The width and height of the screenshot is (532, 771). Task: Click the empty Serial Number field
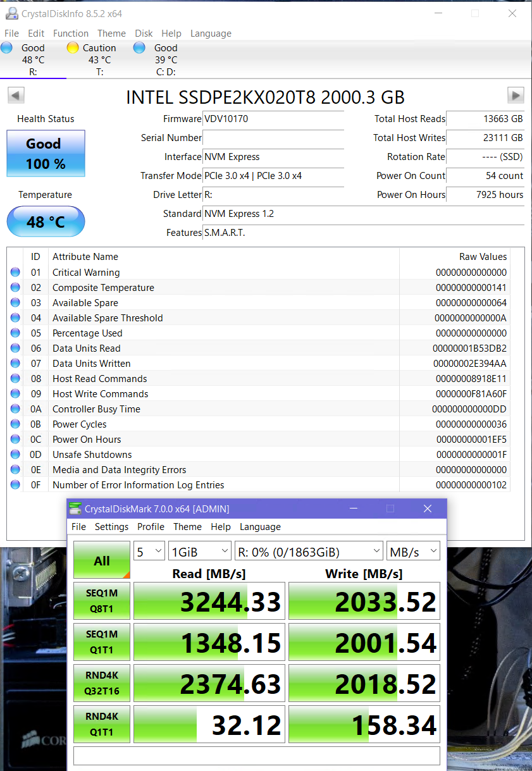[273, 138]
